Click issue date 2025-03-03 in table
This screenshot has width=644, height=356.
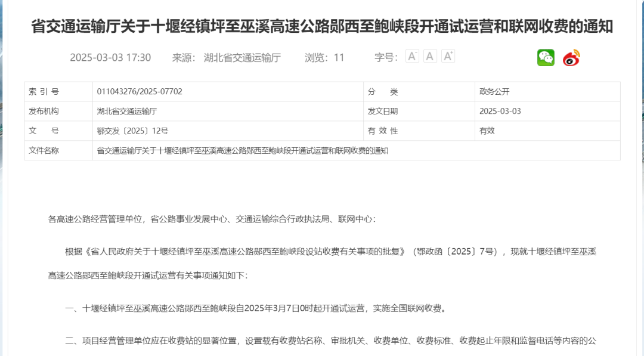point(500,112)
